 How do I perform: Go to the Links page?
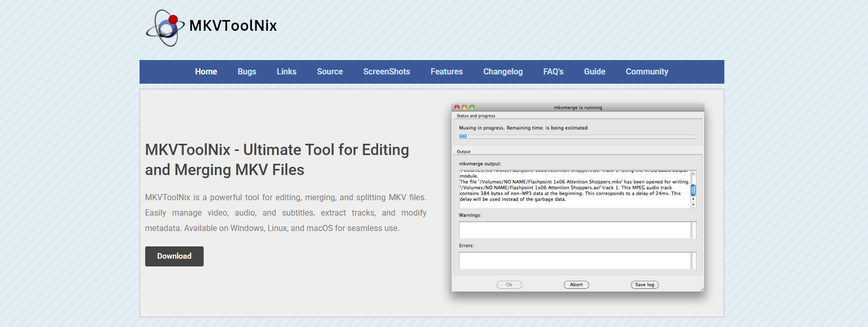(x=286, y=72)
